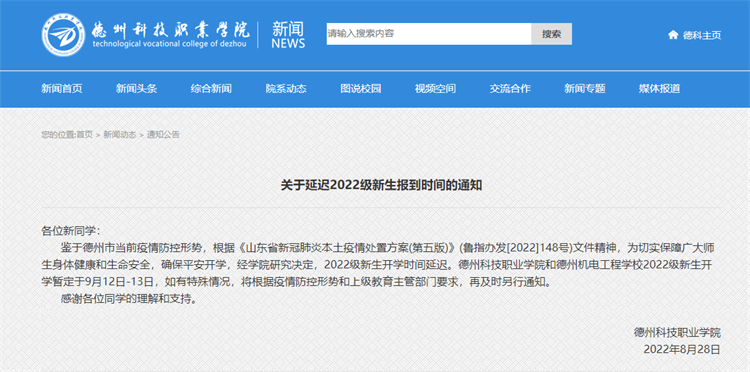Click the article title 关于延迟2022级新生报到时间的通知
Image resolution: width=750 pixels, height=372 pixels.
click(x=381, y=186)
